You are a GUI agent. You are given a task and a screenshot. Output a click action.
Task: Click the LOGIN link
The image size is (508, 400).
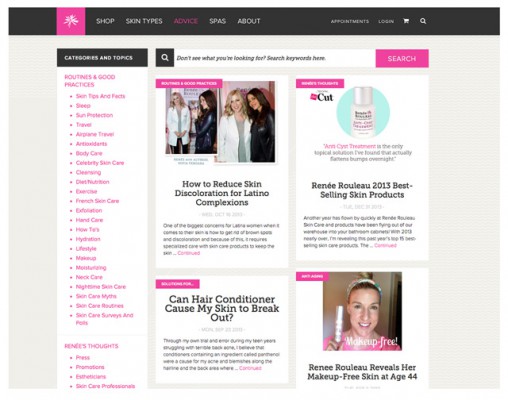pos(386,21)
